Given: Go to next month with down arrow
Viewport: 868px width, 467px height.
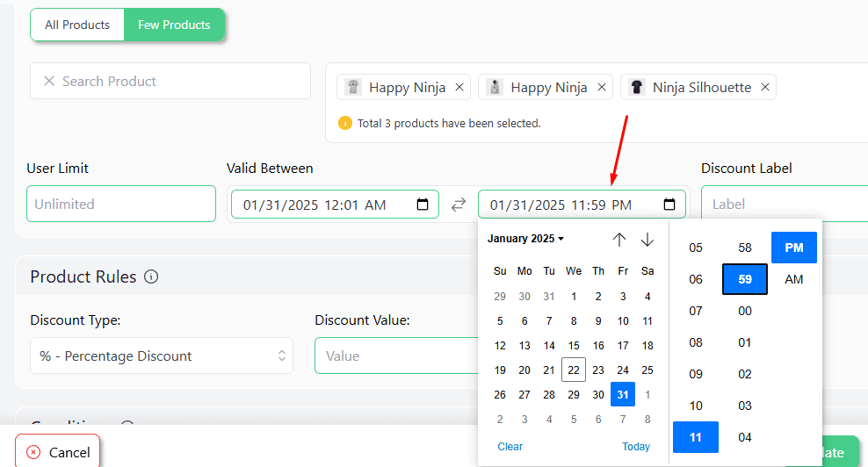Looking at the screenshot, I should (x=647, y=240).
